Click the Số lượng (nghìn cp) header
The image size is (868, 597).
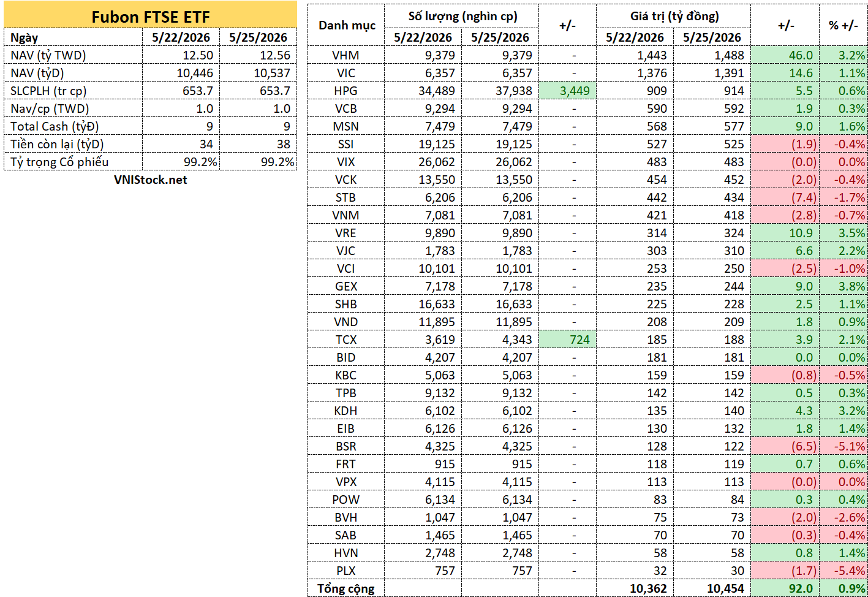462,16
